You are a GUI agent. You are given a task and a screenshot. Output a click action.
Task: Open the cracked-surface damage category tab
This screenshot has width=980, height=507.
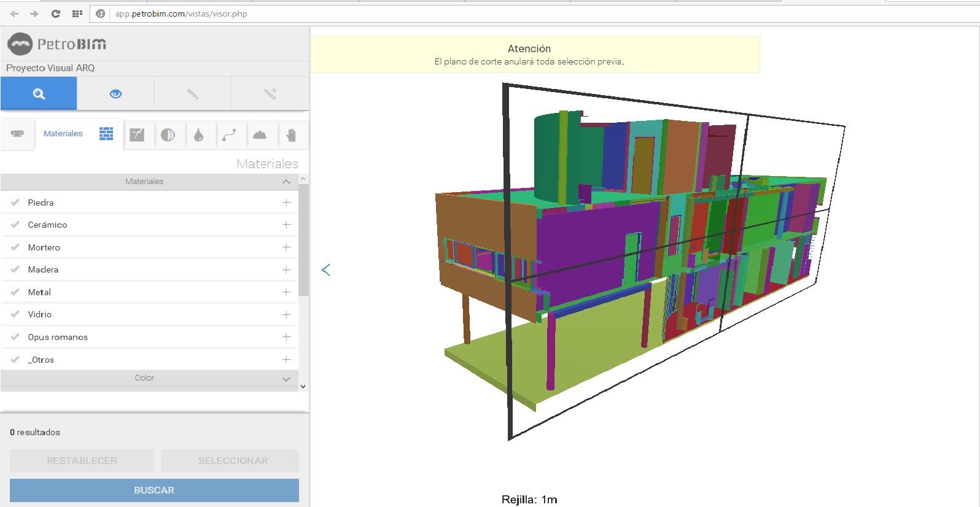137,134
